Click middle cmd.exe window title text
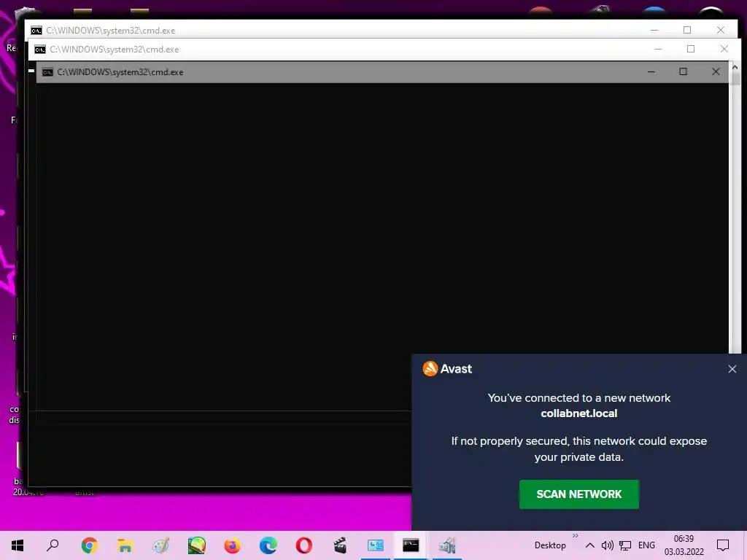Image resolution: width=747 pixels, height=560 pixels. pos(115,50)
